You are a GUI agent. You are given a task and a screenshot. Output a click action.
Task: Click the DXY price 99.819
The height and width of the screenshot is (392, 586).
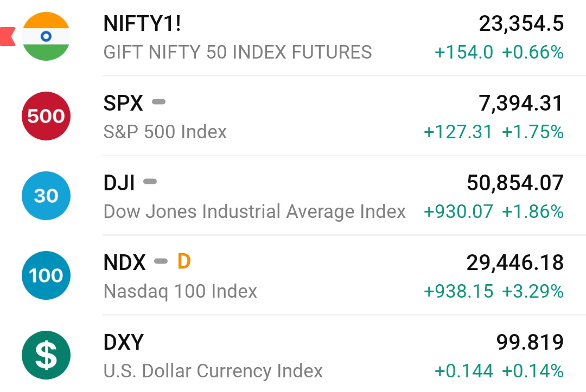click(x=530, y=342)
